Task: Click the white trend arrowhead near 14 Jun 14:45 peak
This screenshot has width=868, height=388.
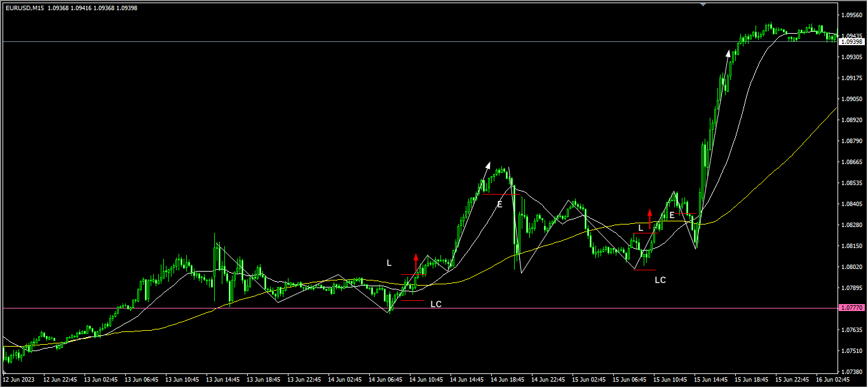Action: pos(487,165)
